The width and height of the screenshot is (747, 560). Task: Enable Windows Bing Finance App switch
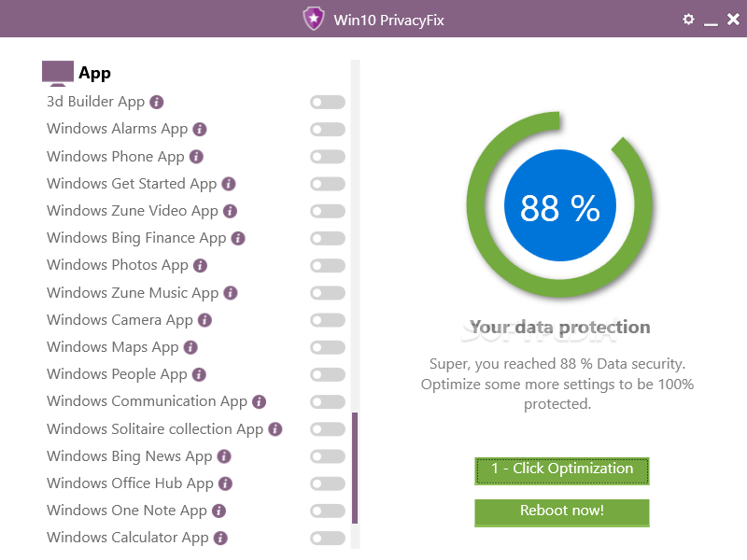click(x=328, y=238)
